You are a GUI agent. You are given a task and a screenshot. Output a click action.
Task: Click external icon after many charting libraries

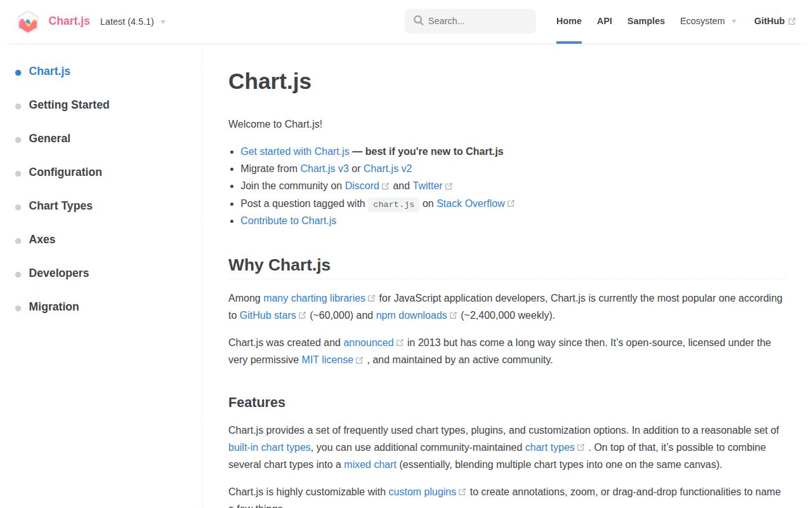[x=372, y=298]
